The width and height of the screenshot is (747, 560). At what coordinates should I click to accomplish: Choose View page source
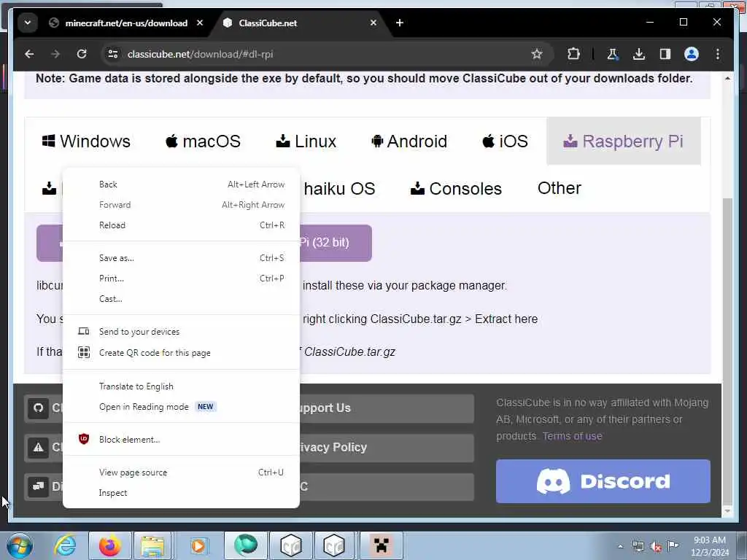pyautogui.click(x=181, y=472)
